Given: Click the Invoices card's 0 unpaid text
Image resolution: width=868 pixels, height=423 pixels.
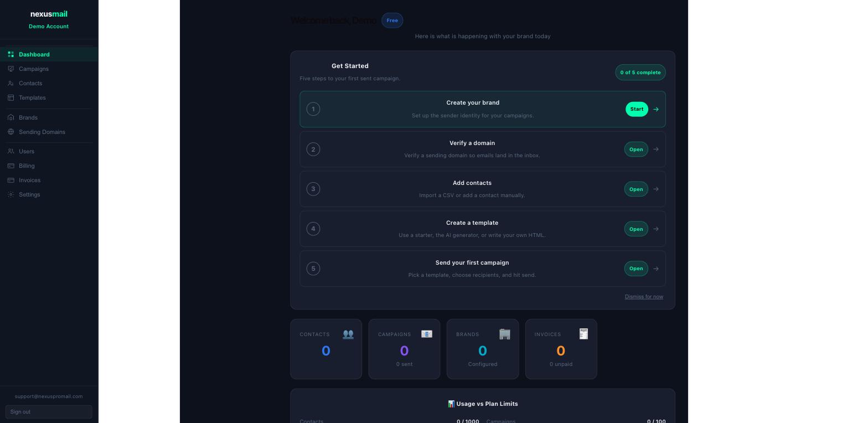Looking at the screenshot, I should (561, 364).
